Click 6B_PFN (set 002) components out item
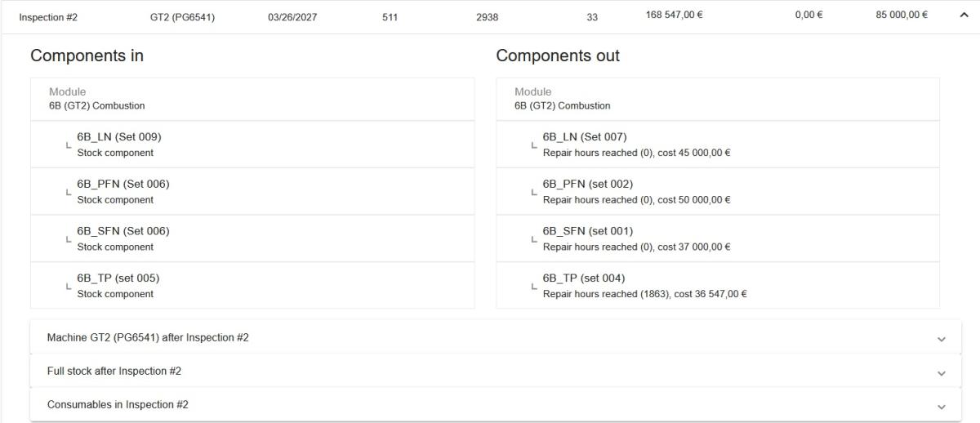Viewport: 980px width, 423px height. coord(588,191)
